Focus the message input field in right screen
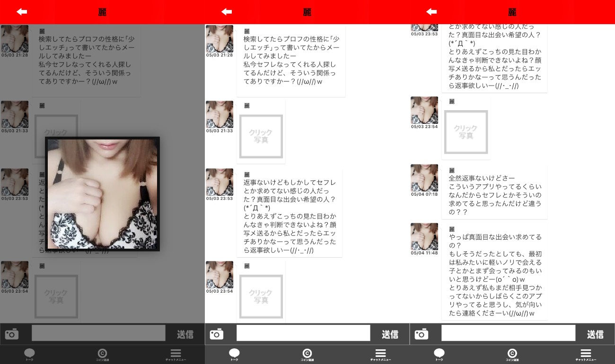 pos(508,333)
